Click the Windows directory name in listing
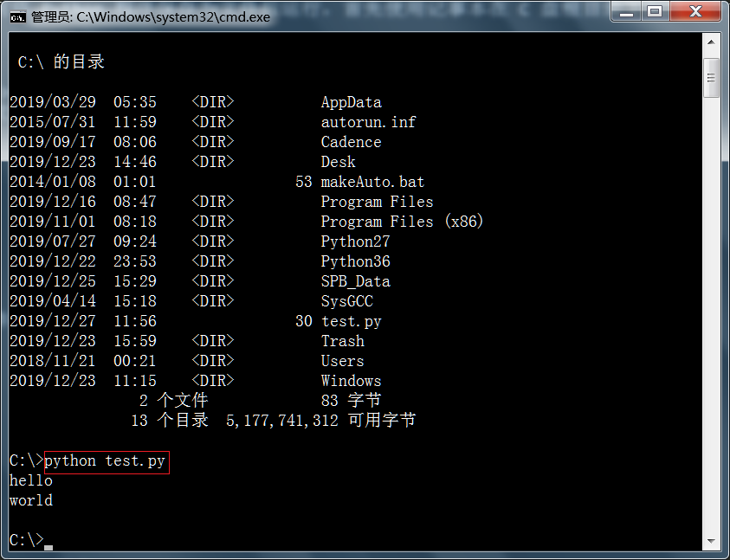This screenshot has width=730, height=560. coord(351,381)
